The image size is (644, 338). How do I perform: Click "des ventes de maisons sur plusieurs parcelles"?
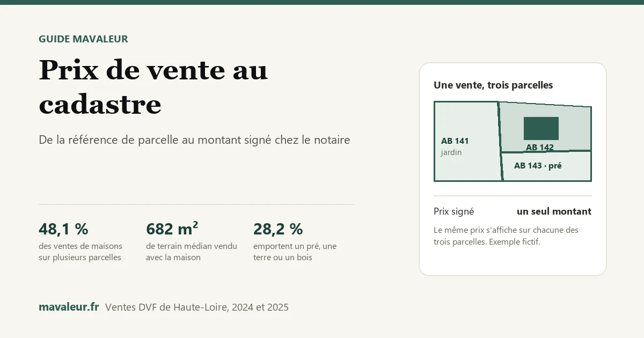coord(80,252)
